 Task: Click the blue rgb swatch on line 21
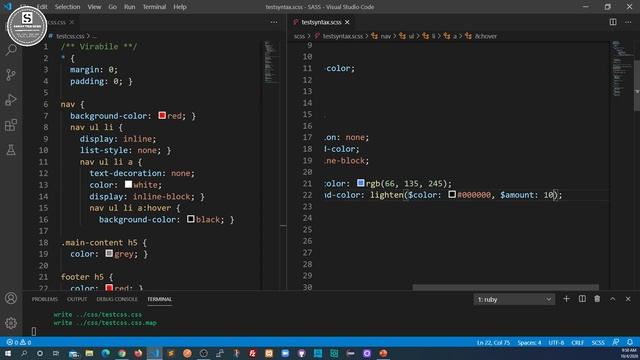tap(360, 183)
